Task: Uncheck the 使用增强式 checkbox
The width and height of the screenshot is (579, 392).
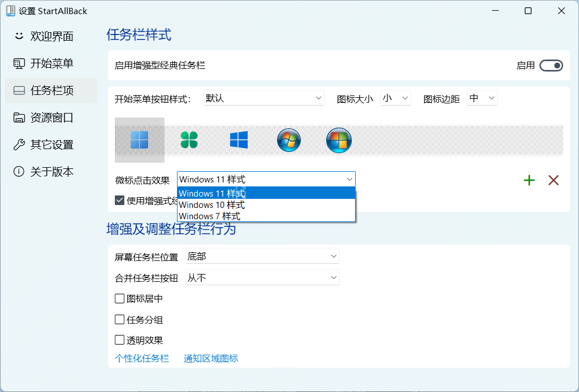Action: pos(119,201)
